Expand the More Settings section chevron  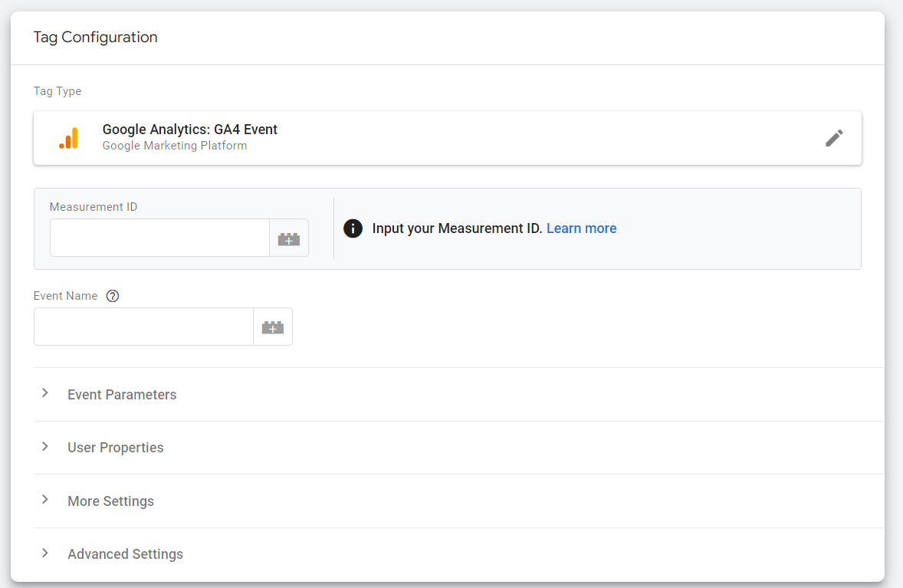click(x=45, y=500)
